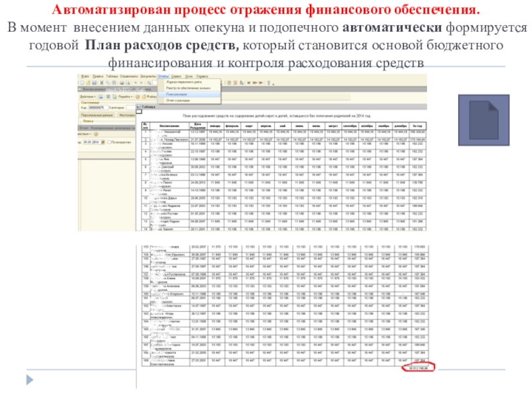
Task: Click the round icon after lower Действия
Action: (x=96, y=134)
